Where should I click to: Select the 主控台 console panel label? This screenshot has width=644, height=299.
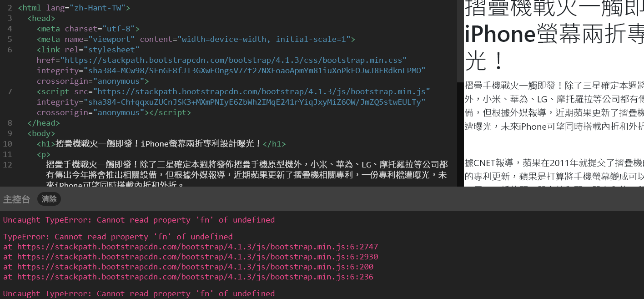tap(16, 199)
